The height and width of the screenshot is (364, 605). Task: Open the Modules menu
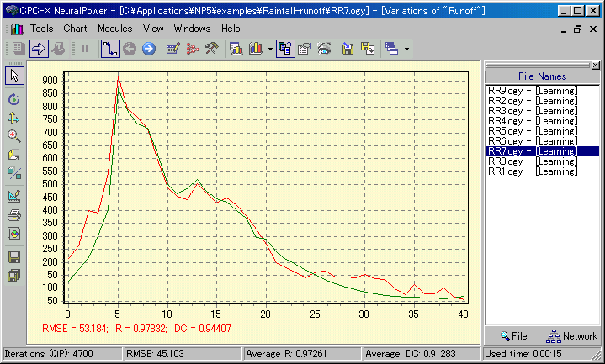click(115, 29)
